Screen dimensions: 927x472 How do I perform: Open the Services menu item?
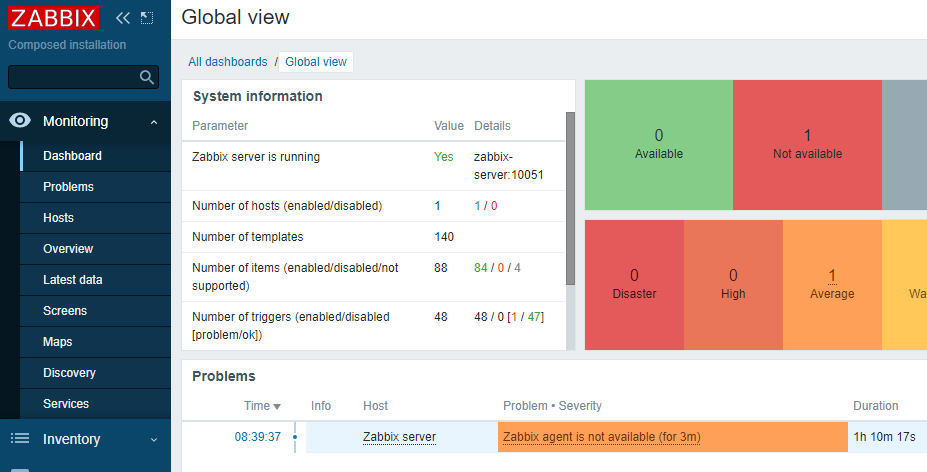(x=95, y=404)
